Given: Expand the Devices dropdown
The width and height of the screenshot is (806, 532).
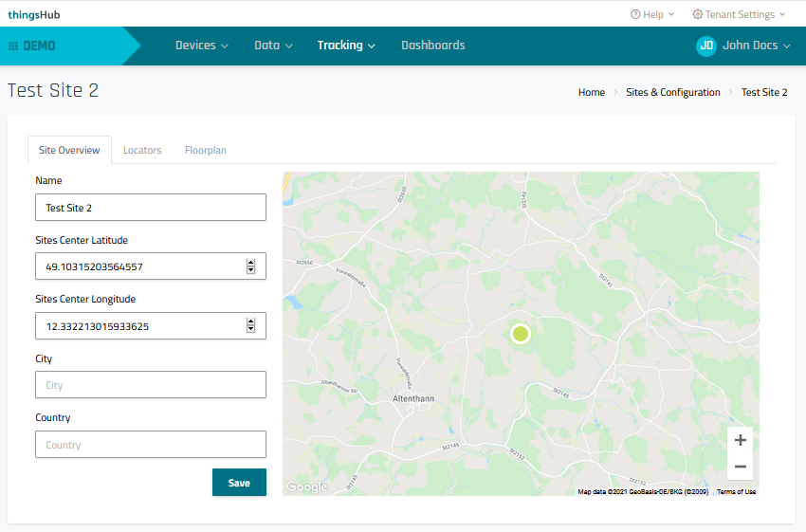Looking at the screenshot, I should 201,46.
